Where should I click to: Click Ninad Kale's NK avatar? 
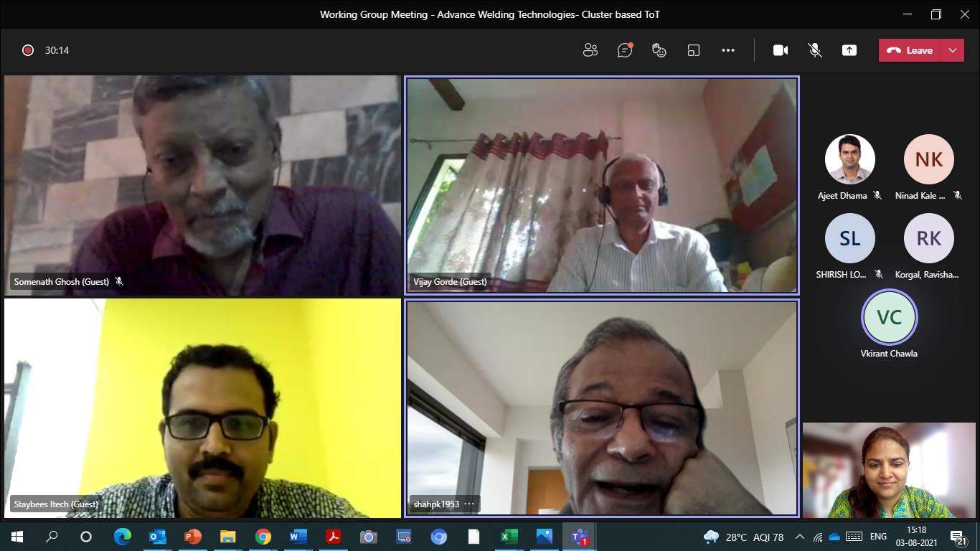tap(928, 159)
